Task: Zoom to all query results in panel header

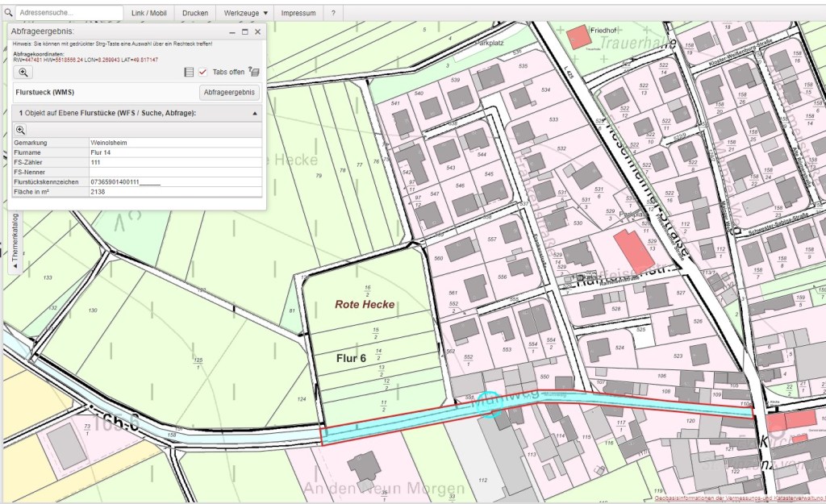Action: (23, 73)
